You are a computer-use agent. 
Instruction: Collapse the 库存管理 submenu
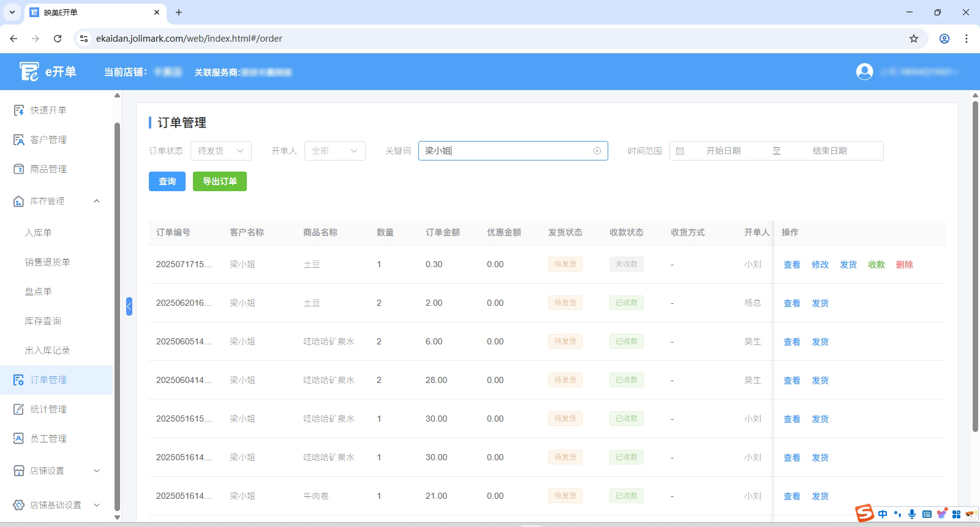(x=97, y=201)
